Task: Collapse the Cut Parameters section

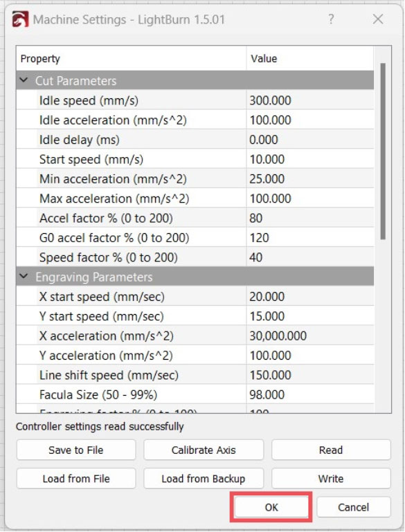Action: 24,80
